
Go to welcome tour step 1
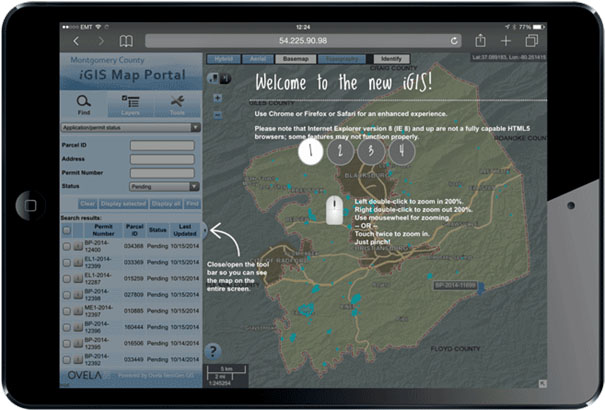[311, 152]
